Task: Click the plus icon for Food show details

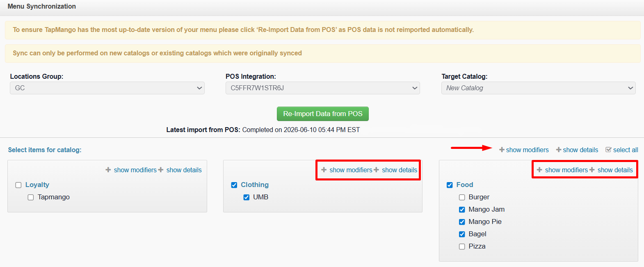Action: pos(592,170)
